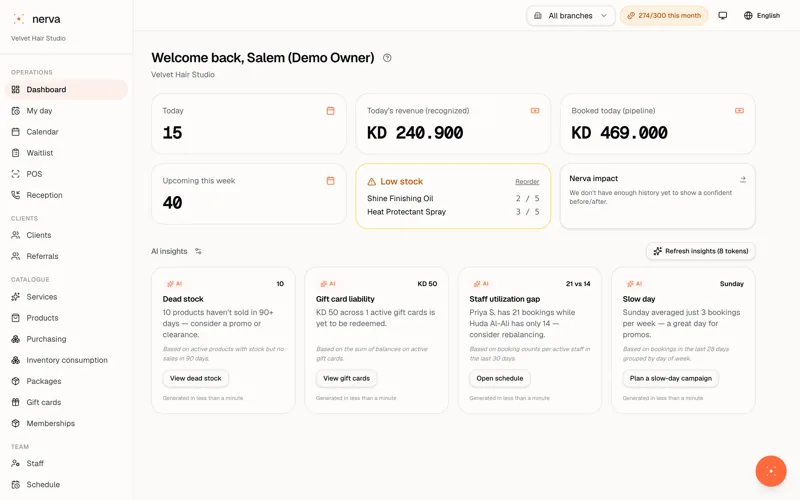800x500 pixels.
Task: Click the Products bag icon
Action: (16, 318)
